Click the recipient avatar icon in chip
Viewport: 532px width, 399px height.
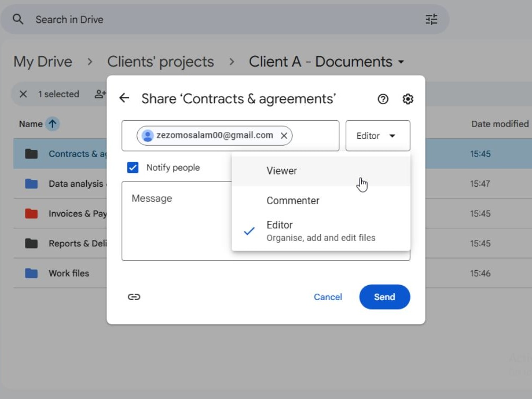pos(147,136)
